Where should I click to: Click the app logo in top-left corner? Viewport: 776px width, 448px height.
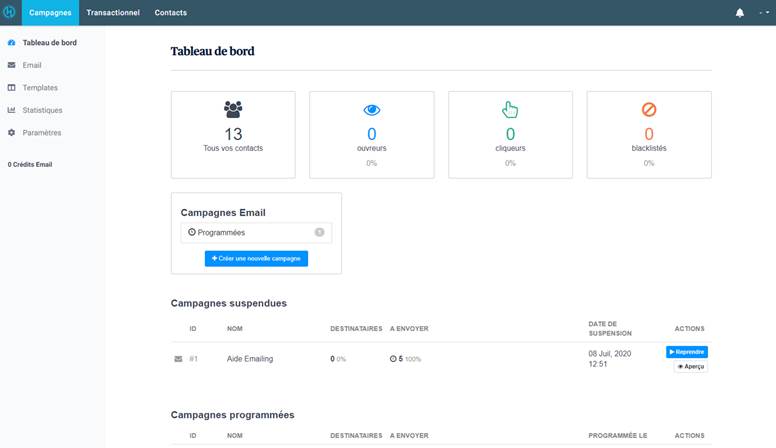[10, 12]
